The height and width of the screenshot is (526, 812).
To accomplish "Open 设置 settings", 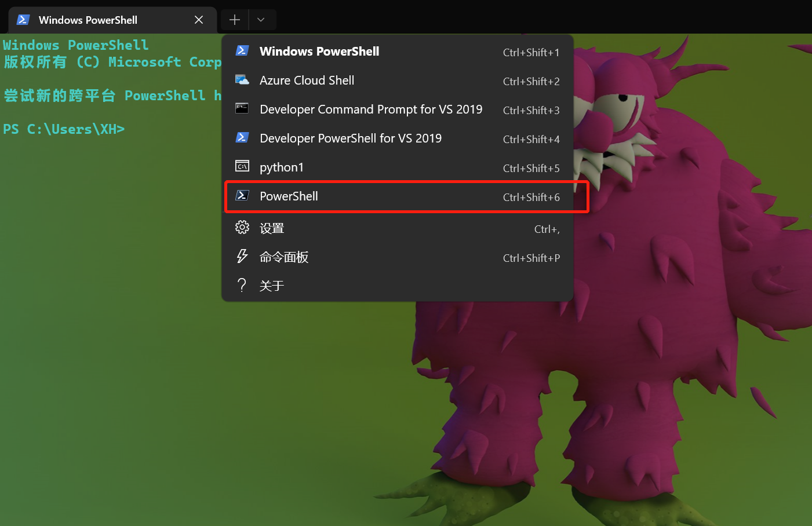I will tap(398, 228).
